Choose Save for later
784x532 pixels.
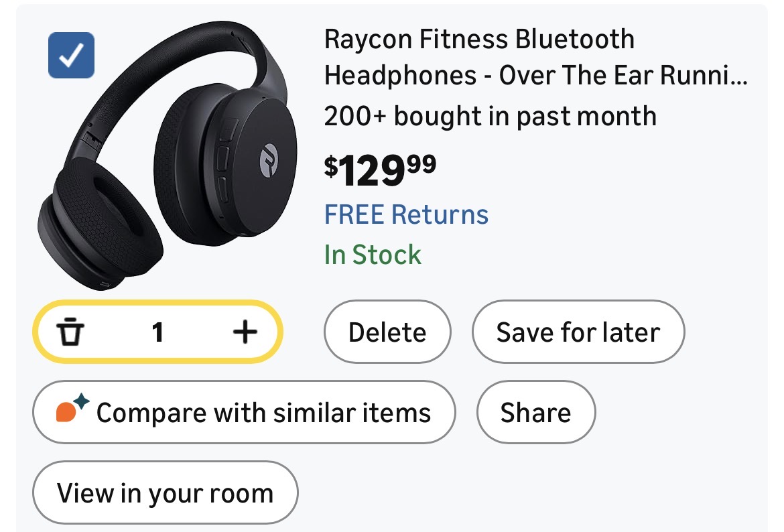pyautogui.click(x=578, y=332)
